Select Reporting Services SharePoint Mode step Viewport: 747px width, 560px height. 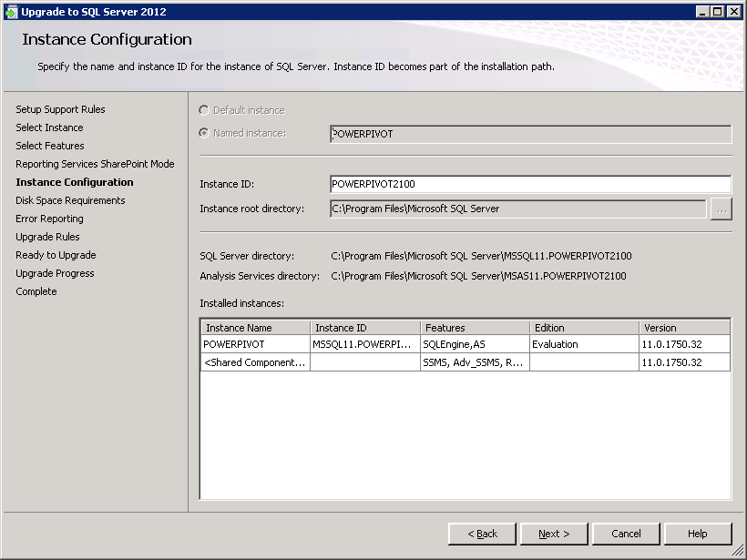[95, 164]
